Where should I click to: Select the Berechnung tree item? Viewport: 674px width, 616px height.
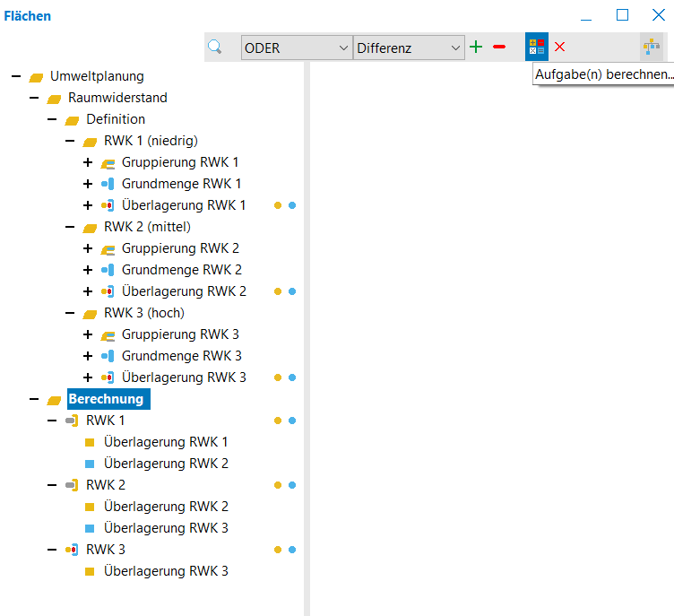tap(105, 399)
